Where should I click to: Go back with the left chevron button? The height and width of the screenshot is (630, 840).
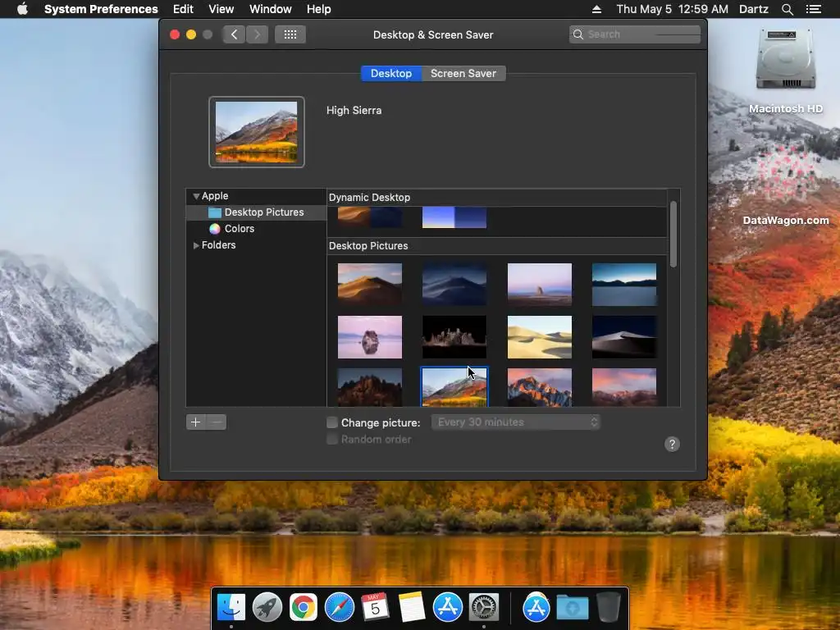234,34
